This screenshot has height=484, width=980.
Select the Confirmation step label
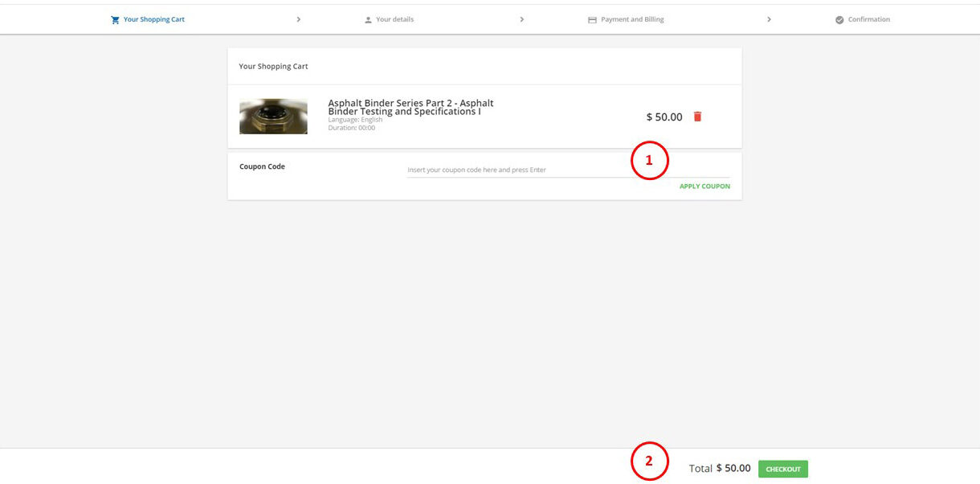[x=868, y=19]
